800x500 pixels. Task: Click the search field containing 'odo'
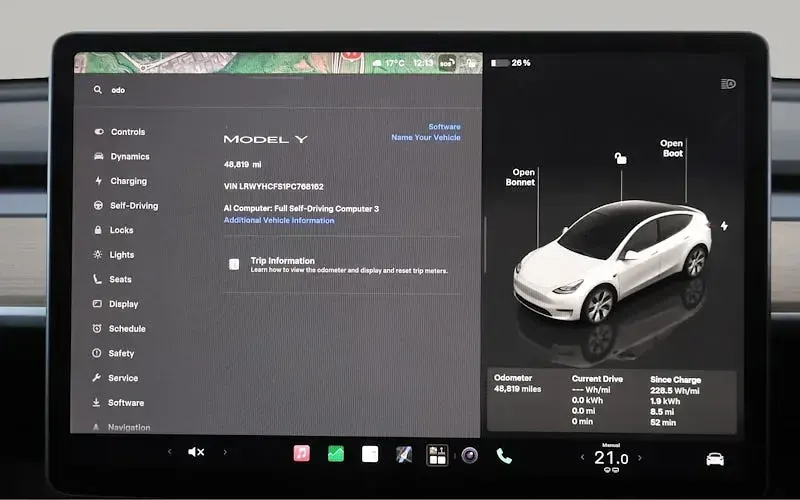click(278, 90)
